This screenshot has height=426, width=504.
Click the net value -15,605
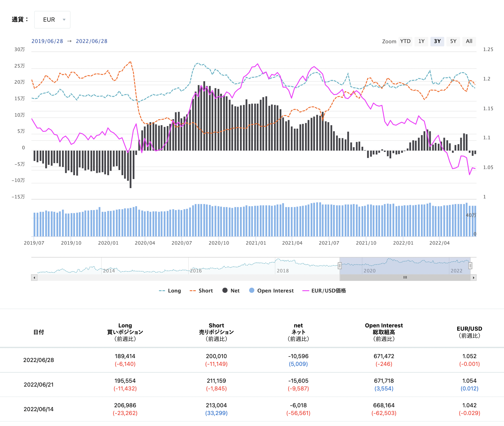299,381
